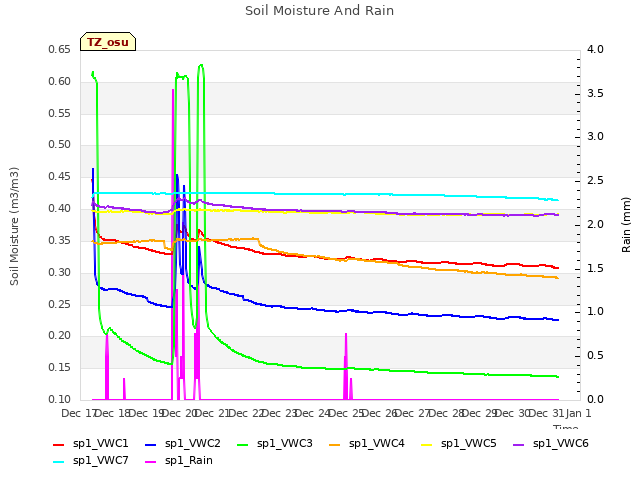The image size is (640, 480).
Task: Click the 0.50 left axis value
Action: tap(60, 144)
